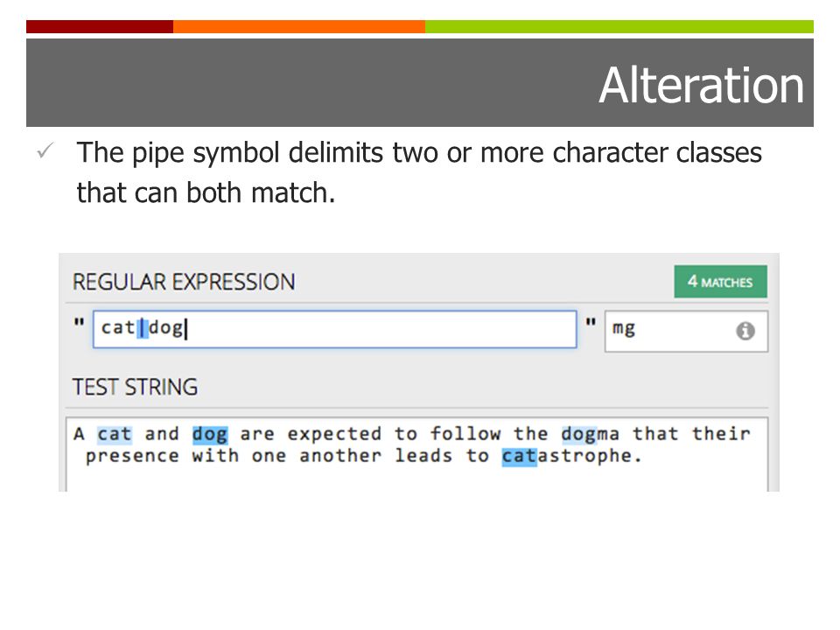The image size is (840, 630).
Task: Click the closing quote delimiter after regex
Action: pyautogui.click(x=591, y=323)
